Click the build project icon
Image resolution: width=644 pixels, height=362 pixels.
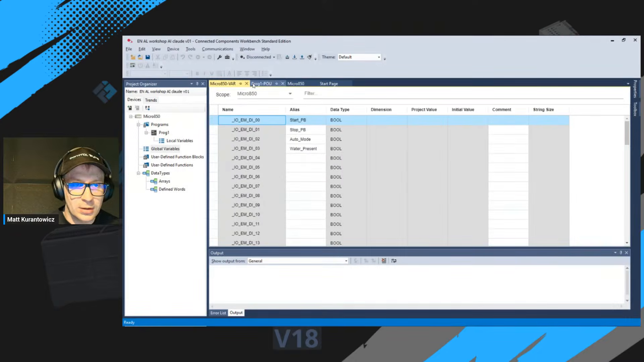click(x=287, y=57)
